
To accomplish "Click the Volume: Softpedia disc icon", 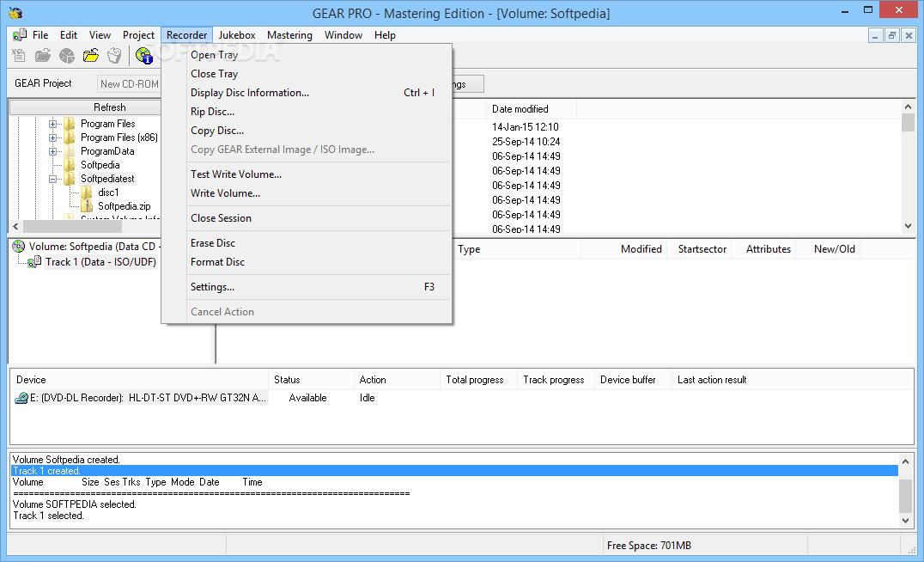I will (19, 247).
